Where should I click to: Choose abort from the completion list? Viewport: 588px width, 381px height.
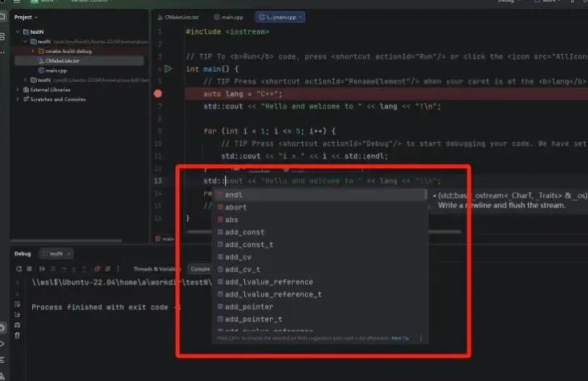321,207
